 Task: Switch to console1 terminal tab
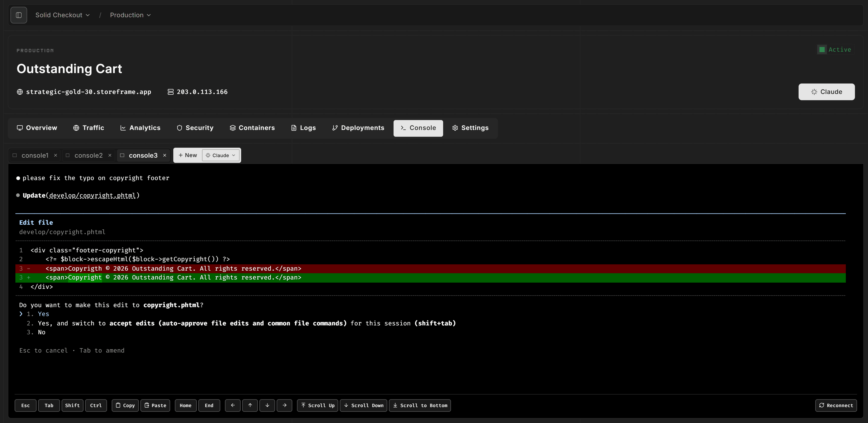35,155
